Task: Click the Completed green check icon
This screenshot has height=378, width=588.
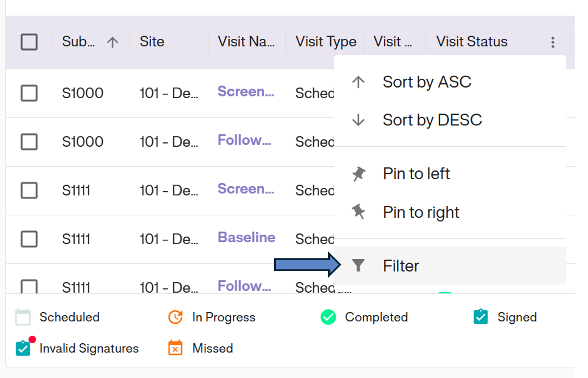Action: point(328,317)
